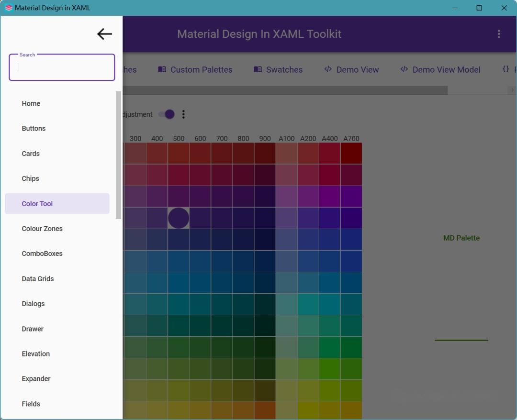Open the Buttons demo page
The image size is (517, 420).
(57, 129)
